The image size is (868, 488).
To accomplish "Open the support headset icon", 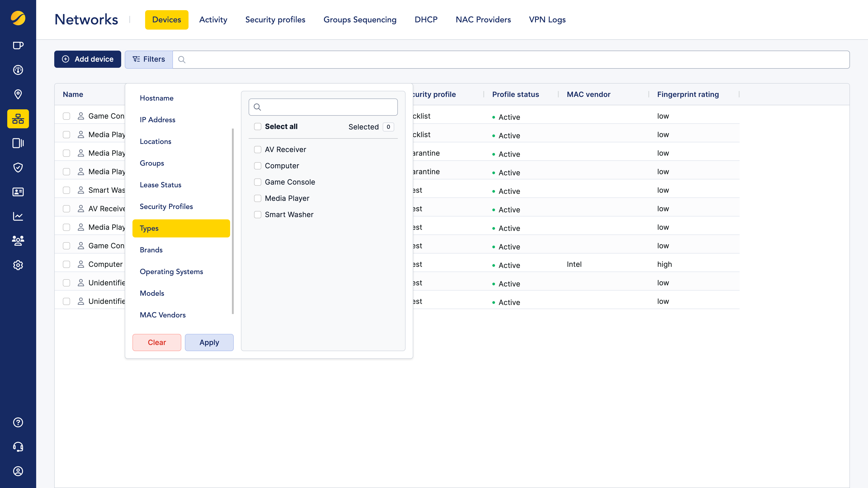I will (18, 447).
